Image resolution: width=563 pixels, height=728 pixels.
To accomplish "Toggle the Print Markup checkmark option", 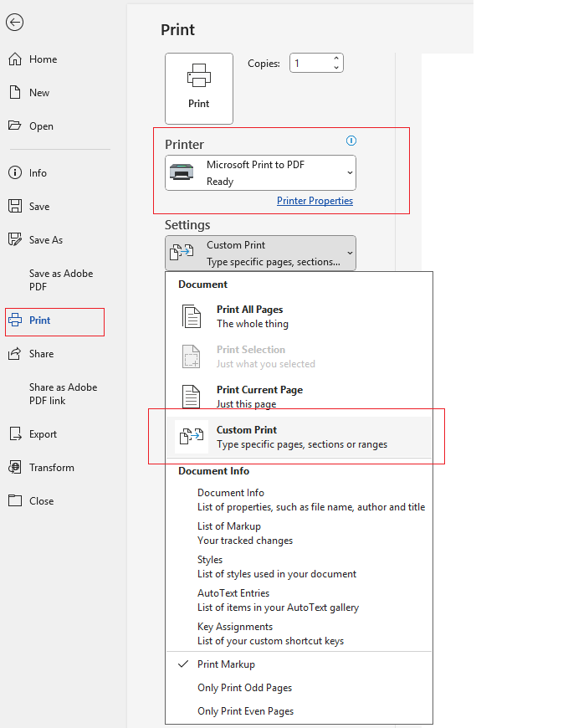I will (299, 664).
